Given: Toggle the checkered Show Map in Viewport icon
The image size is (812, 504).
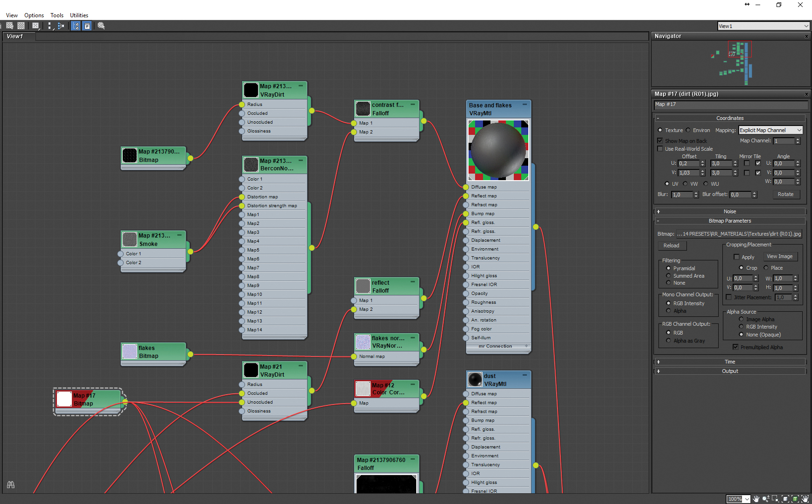Looking at the screenshot, I should pyautogui.click(x=21, y=26).
